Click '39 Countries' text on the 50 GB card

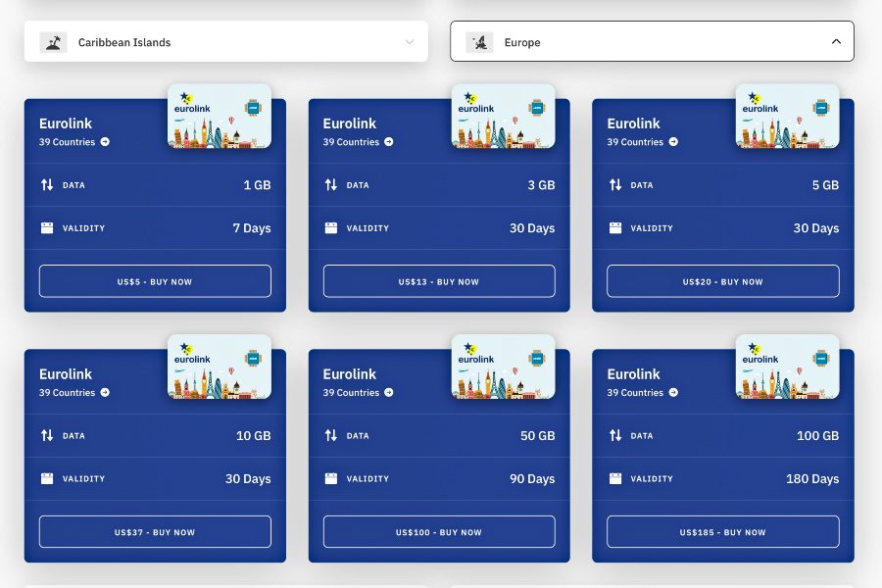tap(351, 392)
